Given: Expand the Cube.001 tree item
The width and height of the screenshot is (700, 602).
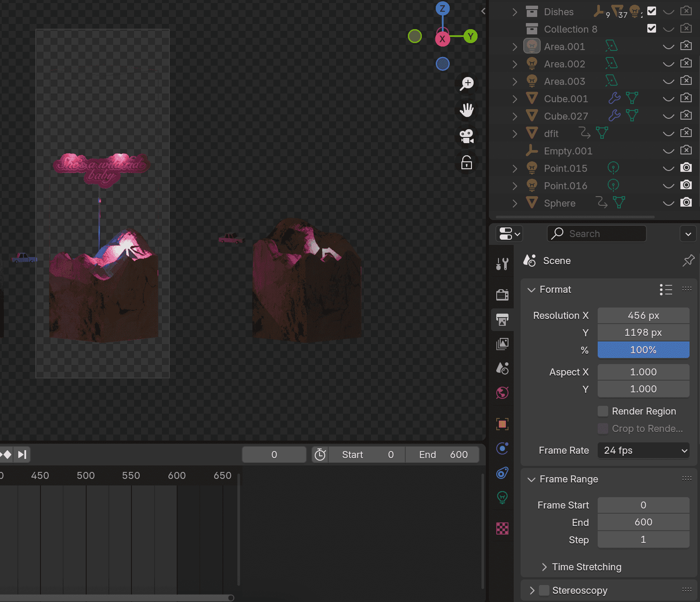Looking at the screenshot, I should [x=515, y=99].
